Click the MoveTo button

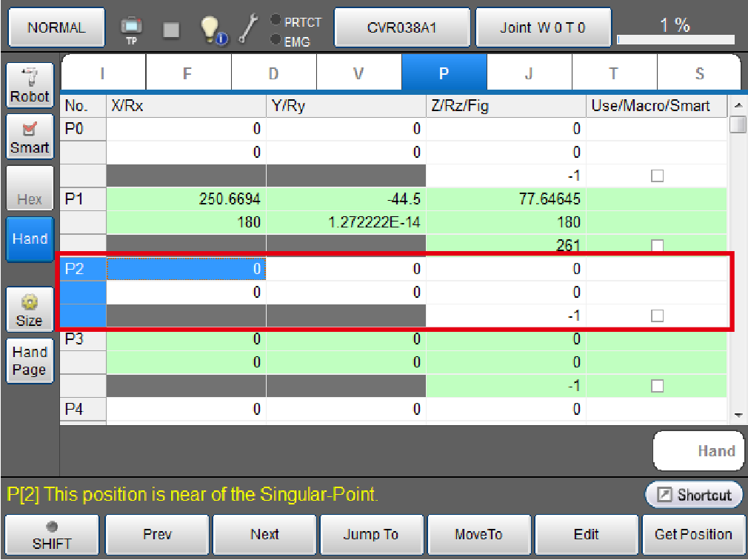click(x=479, y=535)
